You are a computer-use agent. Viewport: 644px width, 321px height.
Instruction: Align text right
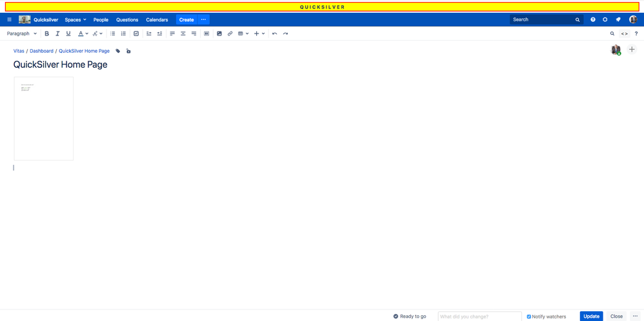(x=194, y=34)
